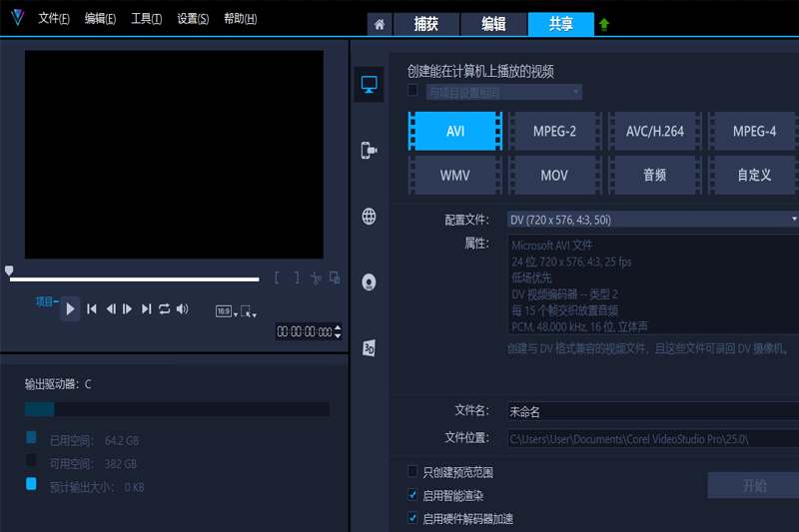Switch to the 编辑 tab

coord(493,24)
